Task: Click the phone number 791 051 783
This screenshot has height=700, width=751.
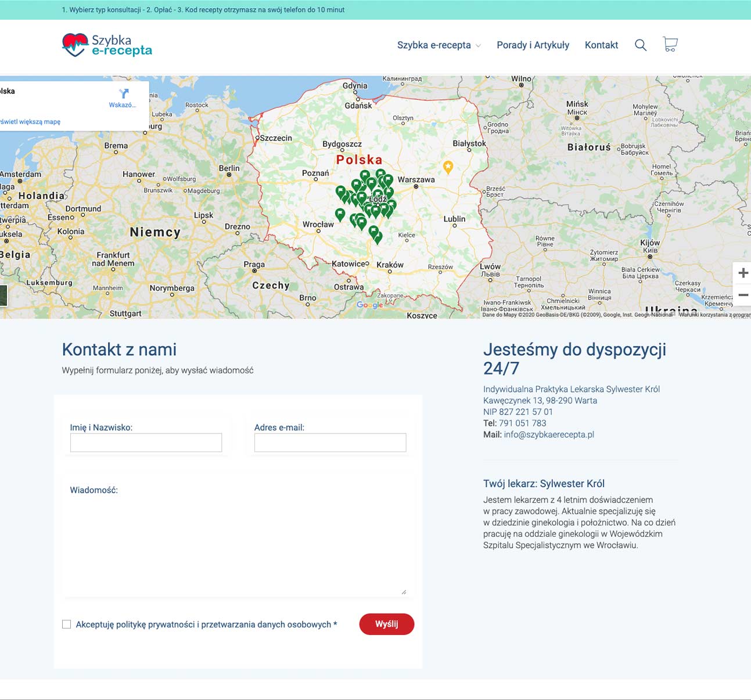Action: tap(523, 423)
